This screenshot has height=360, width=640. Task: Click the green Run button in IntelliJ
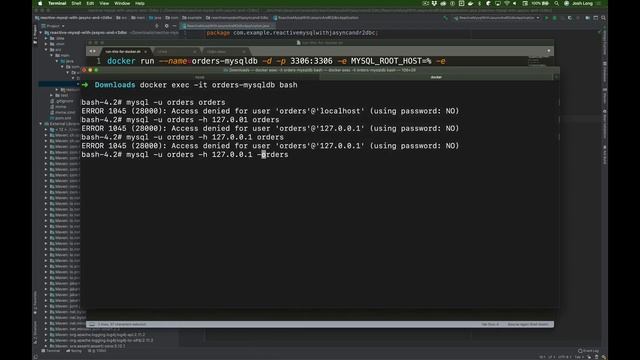547,18
